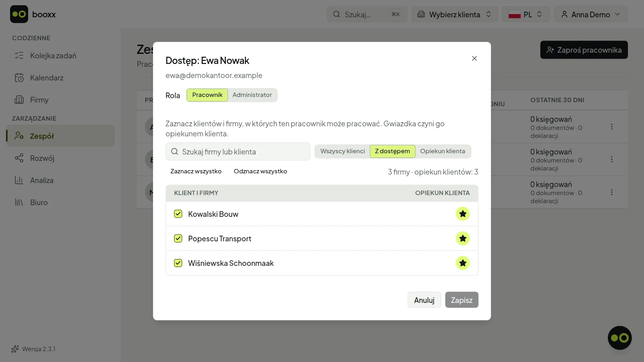Select Zespół in sidebar
This screenshot has height=362, width=644.
(60, 136)
